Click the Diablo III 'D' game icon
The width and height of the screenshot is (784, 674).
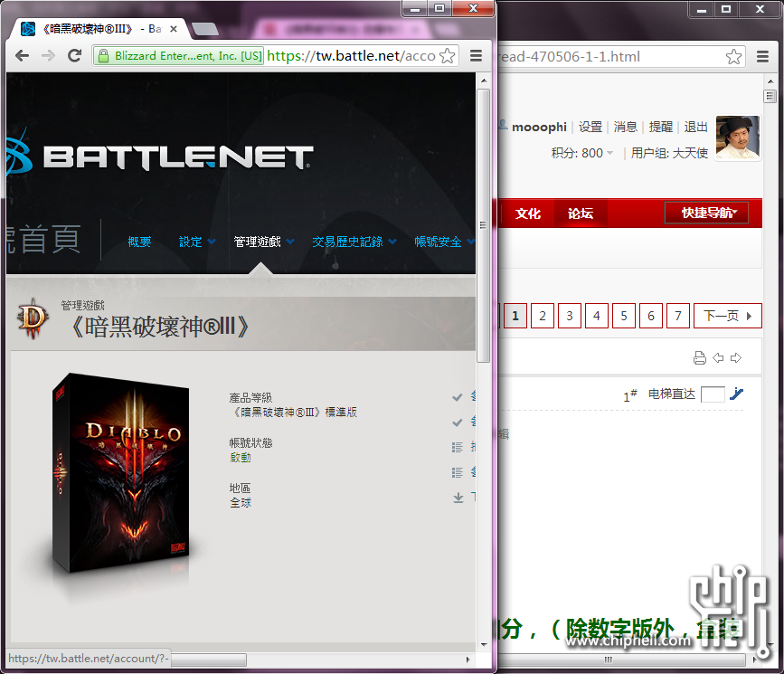tap(33, 318)
